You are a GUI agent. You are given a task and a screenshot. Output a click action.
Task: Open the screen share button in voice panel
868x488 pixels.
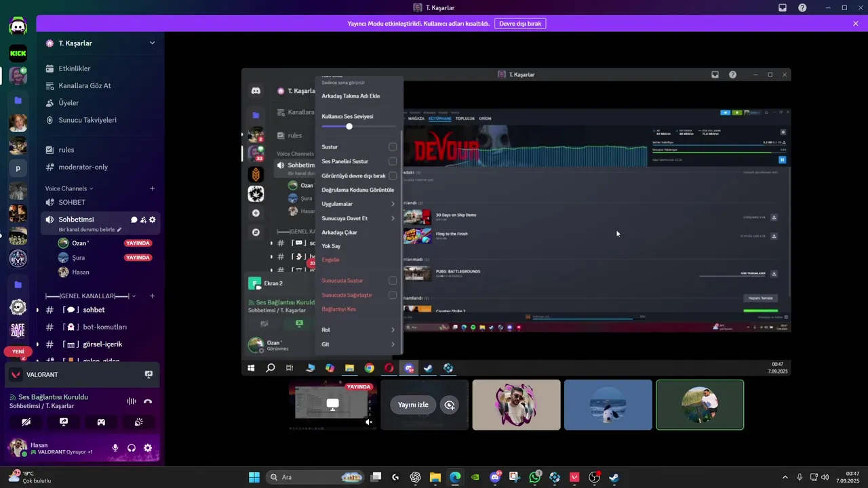pos(64,422)
